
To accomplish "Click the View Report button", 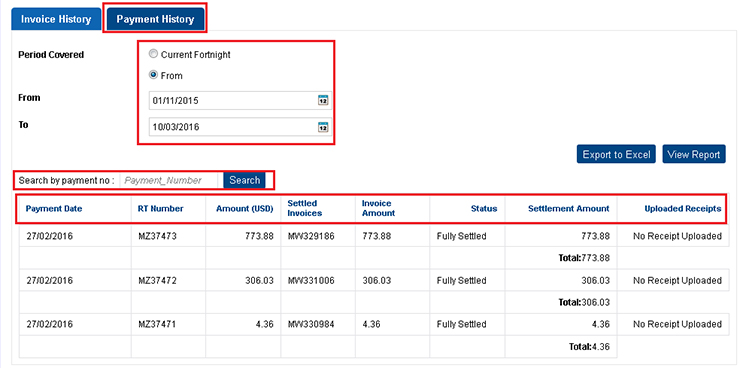I will coord(694,154).
